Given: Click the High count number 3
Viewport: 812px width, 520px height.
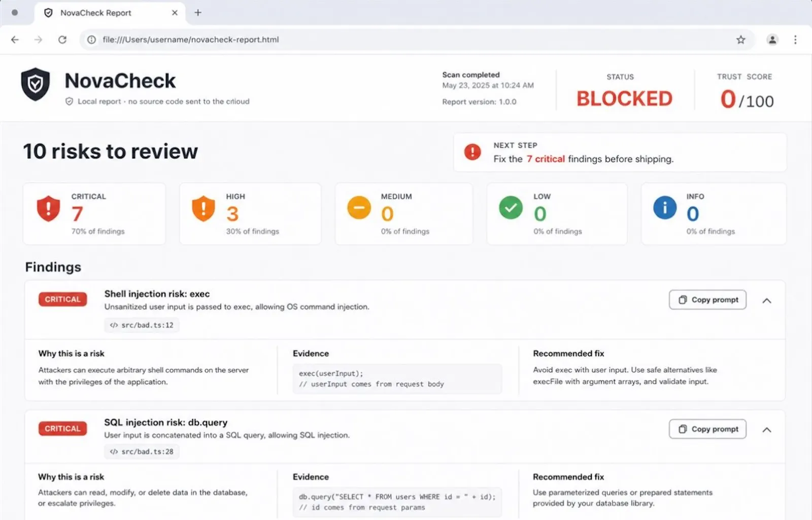Looking at the screenshot, I should (x=232, y=214).
